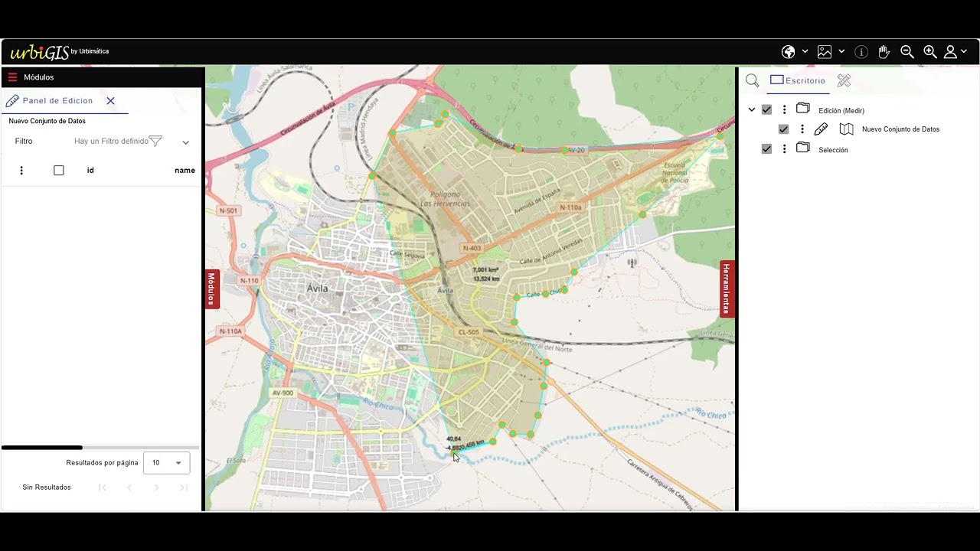Click the Sin Resultados status text

(x=47, y=487)
